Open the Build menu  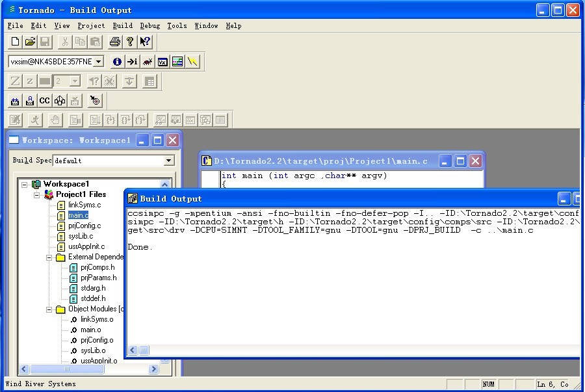122,25
